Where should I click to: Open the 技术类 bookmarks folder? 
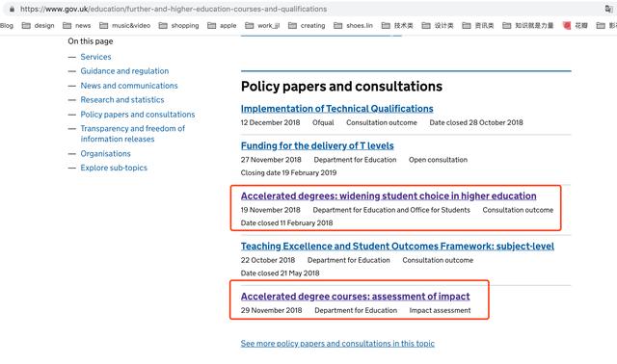[x=397, y=26]
